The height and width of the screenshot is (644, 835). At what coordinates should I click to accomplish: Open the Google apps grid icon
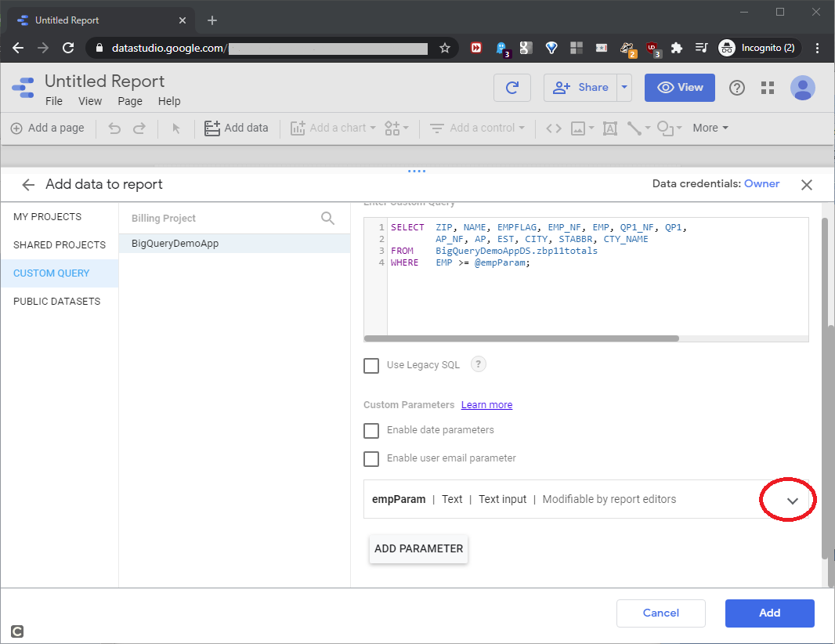pos(768,88)
